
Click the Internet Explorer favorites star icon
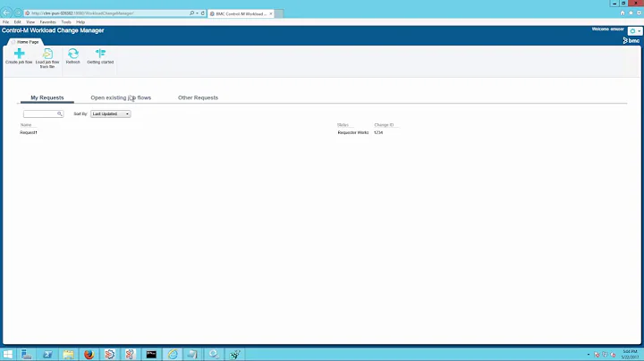click(631, 13)
